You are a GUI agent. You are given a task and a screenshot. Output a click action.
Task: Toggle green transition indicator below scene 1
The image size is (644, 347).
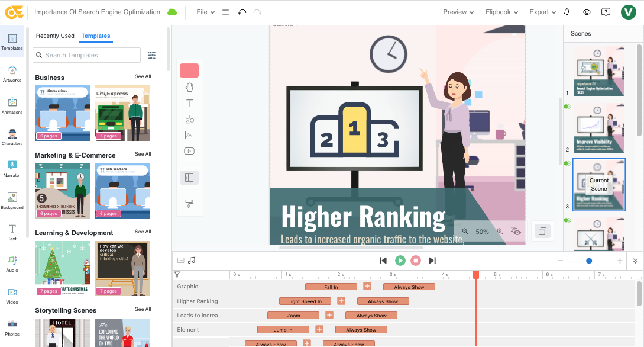[568, 107]
